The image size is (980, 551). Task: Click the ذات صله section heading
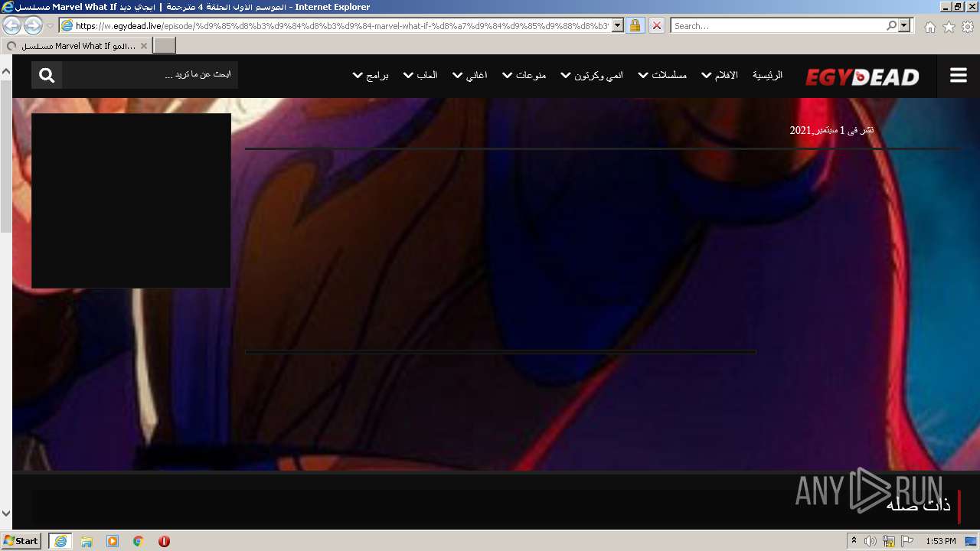coord(919,505)
